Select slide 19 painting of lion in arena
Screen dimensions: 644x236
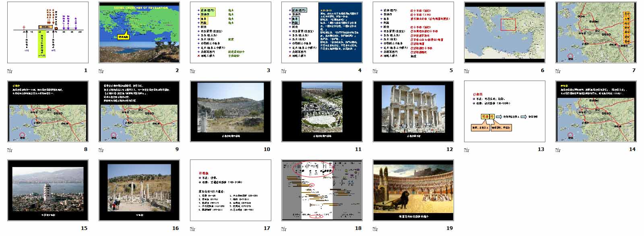click(413, 190)
